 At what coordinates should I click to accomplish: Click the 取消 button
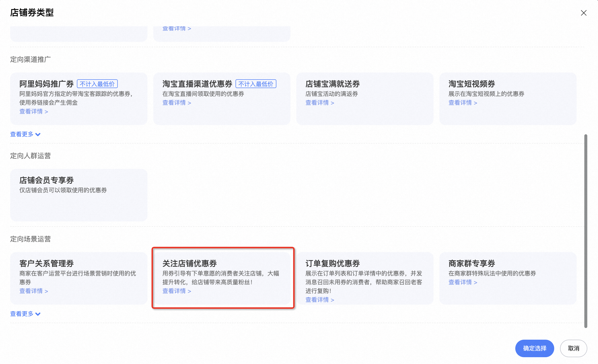tap(573, 348)
